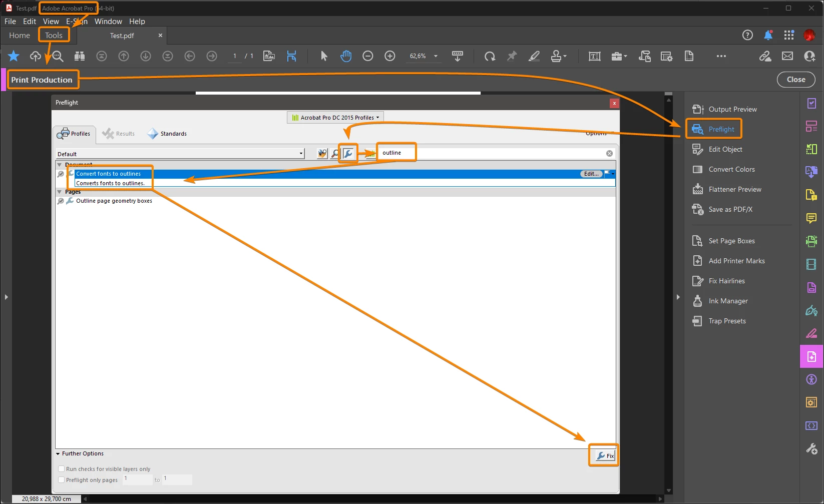Enable Run checks for visible layers only
Screen dimensions: 824x504
tap(62, 469)
